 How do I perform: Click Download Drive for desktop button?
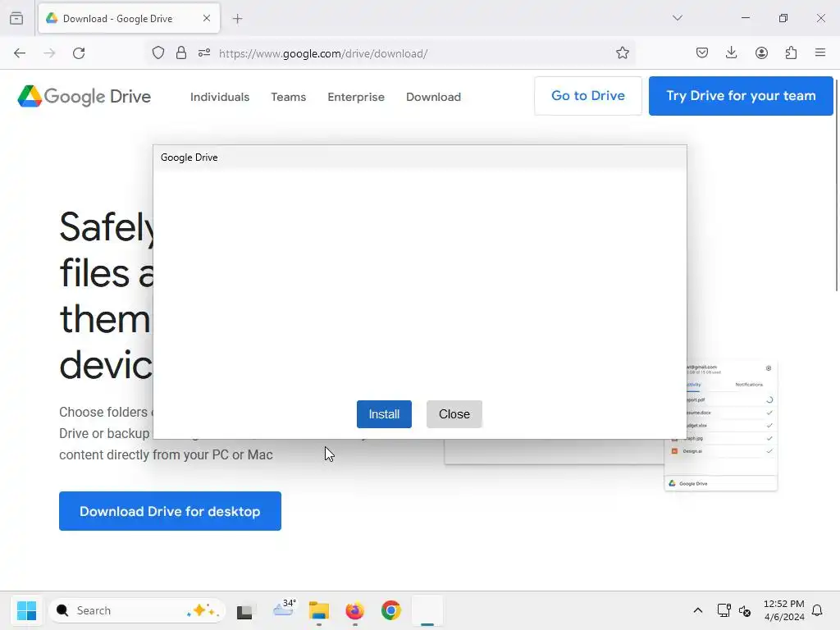pyautogui.click(x=170, y=511)
